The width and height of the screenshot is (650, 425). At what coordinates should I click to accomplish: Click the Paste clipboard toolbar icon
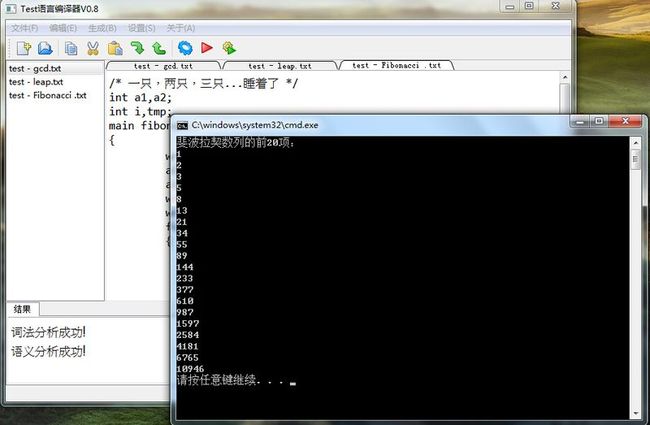point(115,49)
